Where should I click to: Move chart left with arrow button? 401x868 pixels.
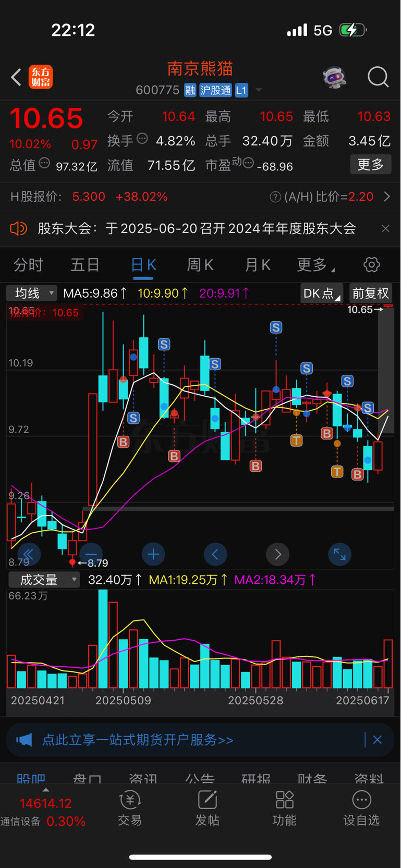coord(215,554)
